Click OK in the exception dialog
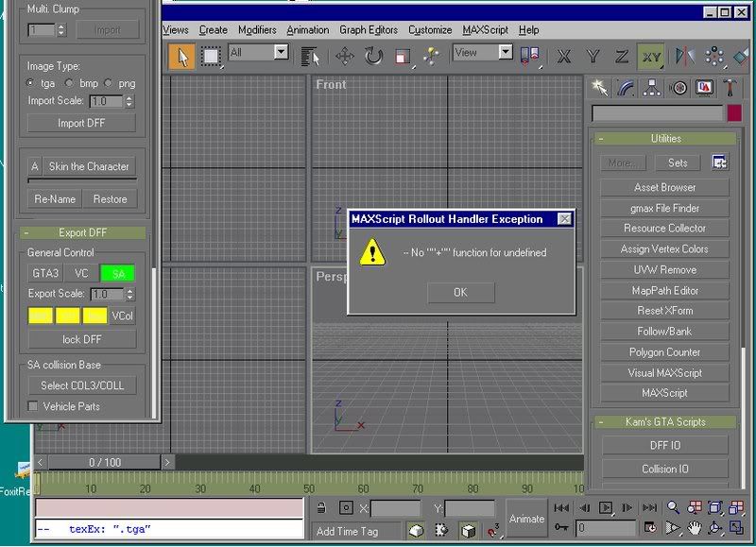 pos(460,292)
